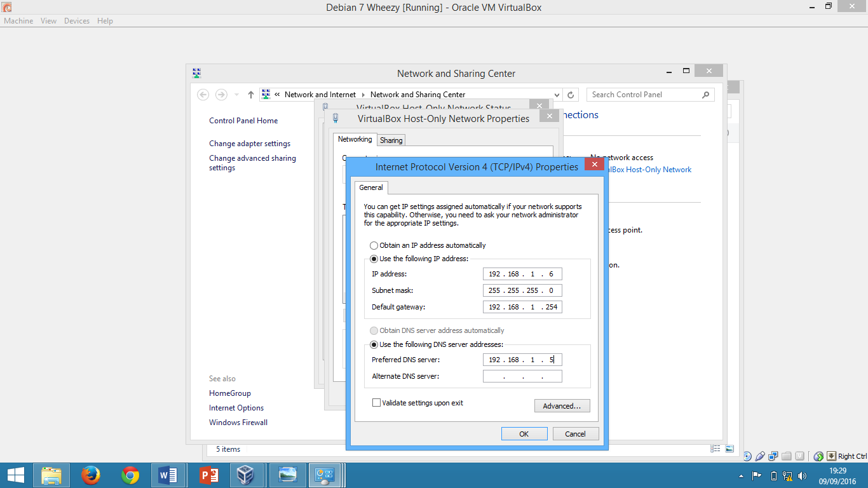
Task: Open Change adapter settings link
Action: coord(250,144)
